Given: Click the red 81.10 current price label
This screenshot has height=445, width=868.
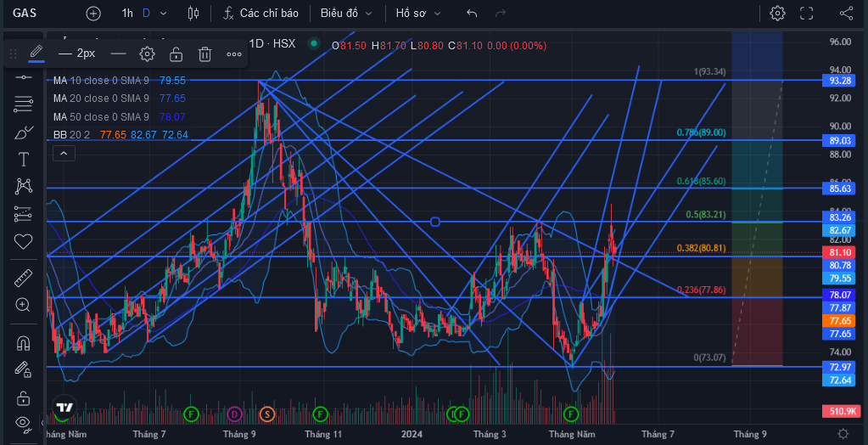Looking at the screenshot, I should coord(840,253).
